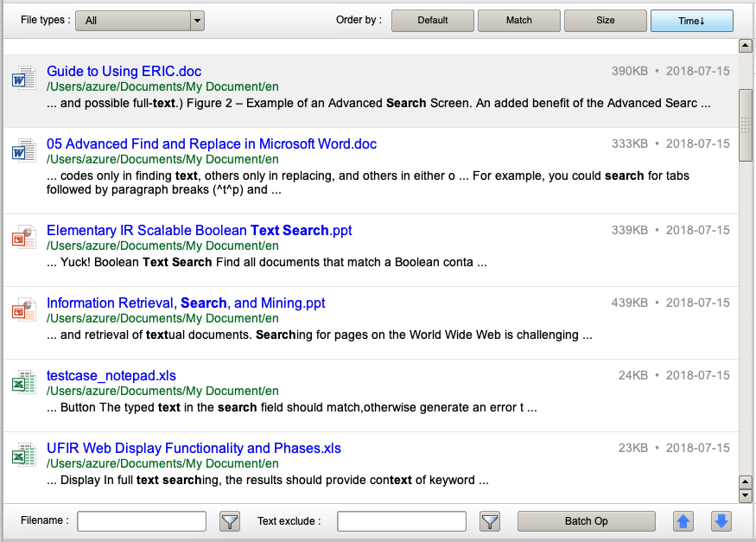
Task: Sort results by Size
Action: coord(606,21)
